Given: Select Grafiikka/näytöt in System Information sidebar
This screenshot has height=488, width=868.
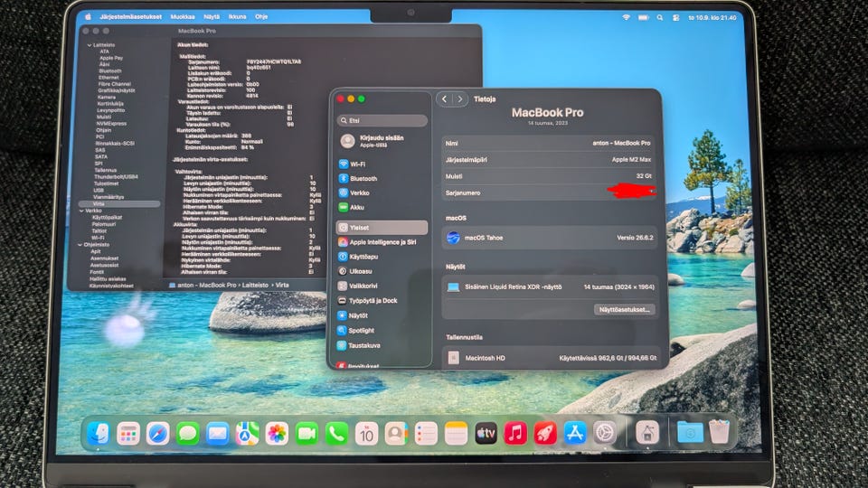Looking at the screenshot, I should [x=117, y=90].
